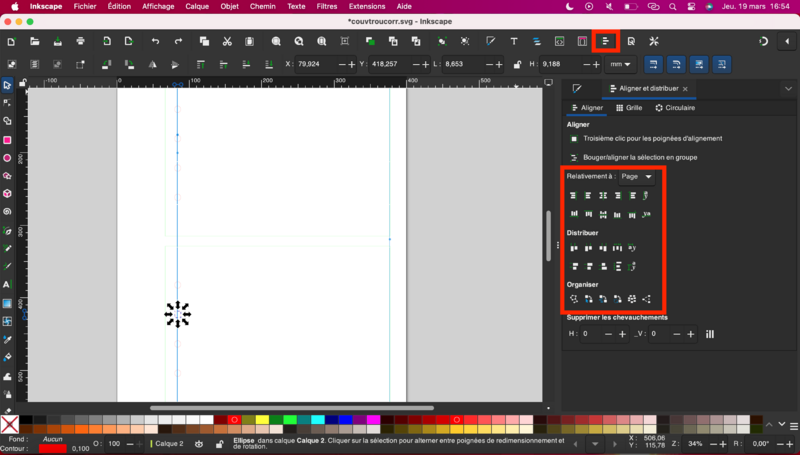Toggle the width/height lock ratio icon
This screenshot has height=455, width=800.
pyautogui.click(x=517, y=64)
